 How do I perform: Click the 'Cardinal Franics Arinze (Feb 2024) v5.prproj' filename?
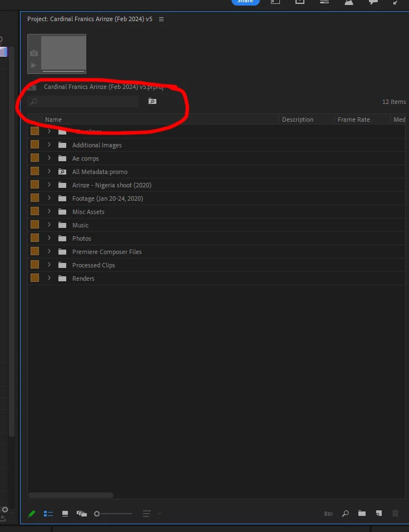click(104, 87)
